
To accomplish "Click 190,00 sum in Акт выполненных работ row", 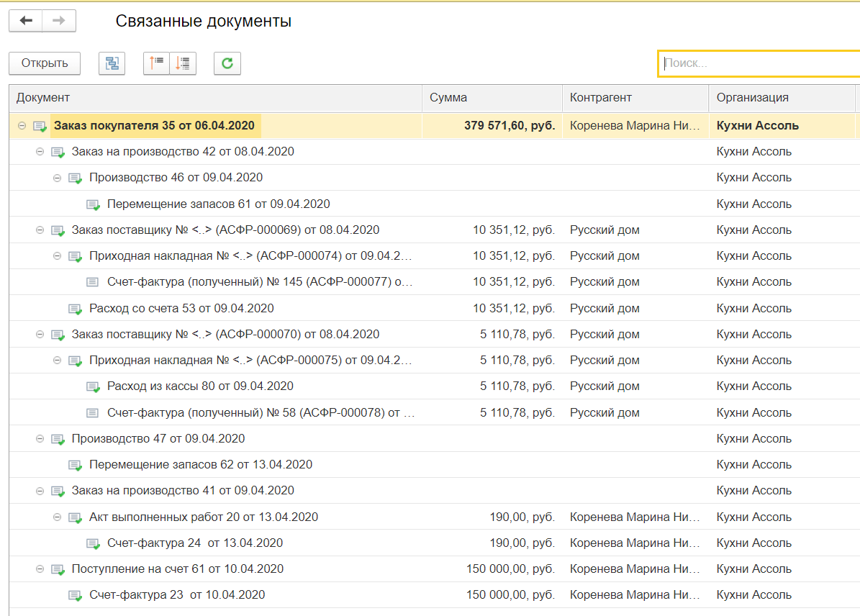I will [x=522, y=517].
